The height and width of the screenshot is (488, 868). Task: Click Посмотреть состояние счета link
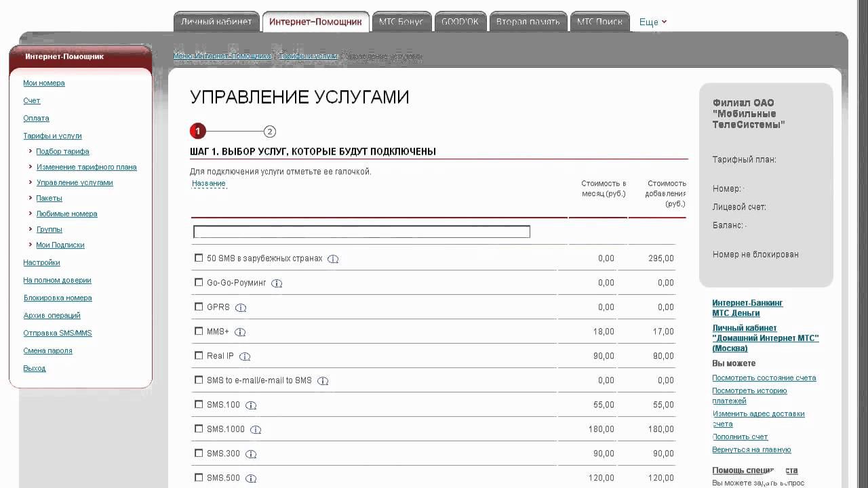764,378
